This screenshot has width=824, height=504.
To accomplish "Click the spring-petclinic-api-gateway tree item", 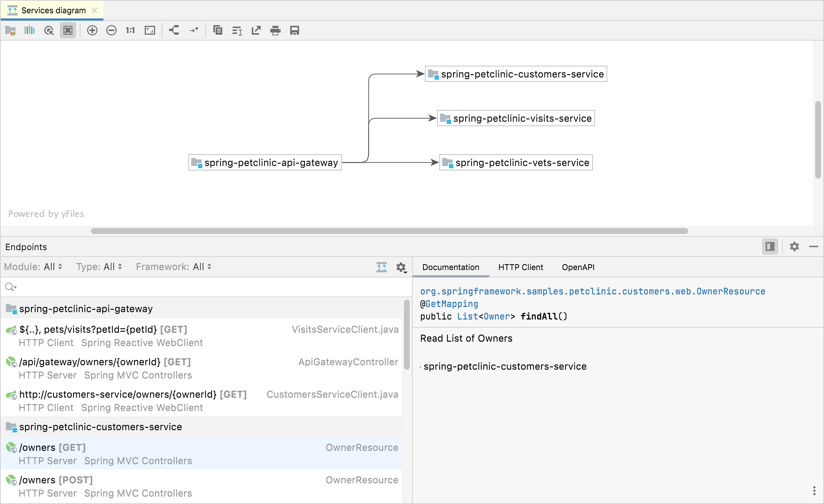I will [x=85, y=309].
